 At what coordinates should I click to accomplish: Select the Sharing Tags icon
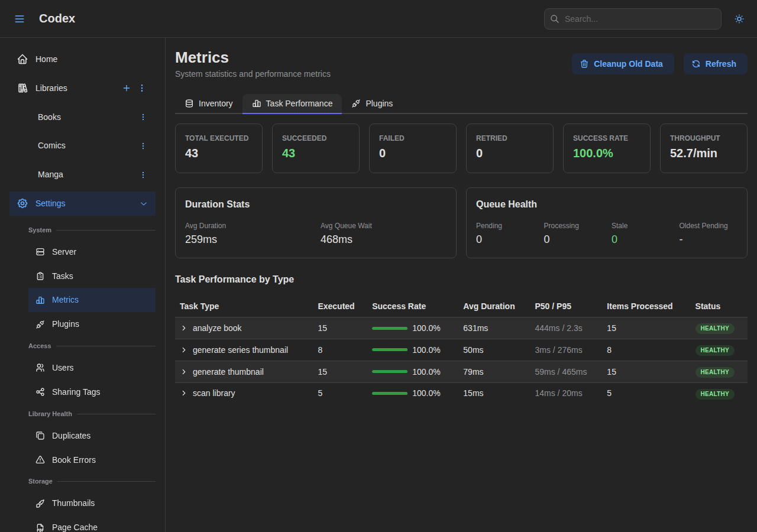pos(40,392)
